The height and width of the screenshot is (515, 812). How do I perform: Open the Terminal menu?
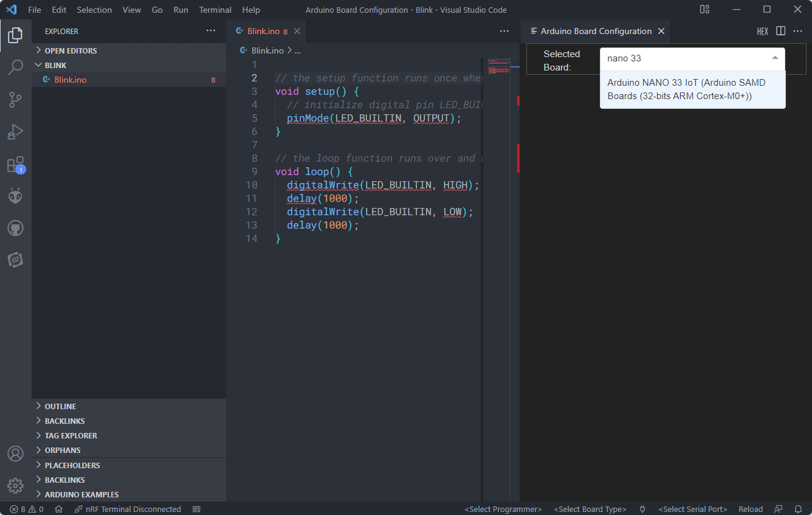click(215, 10)
